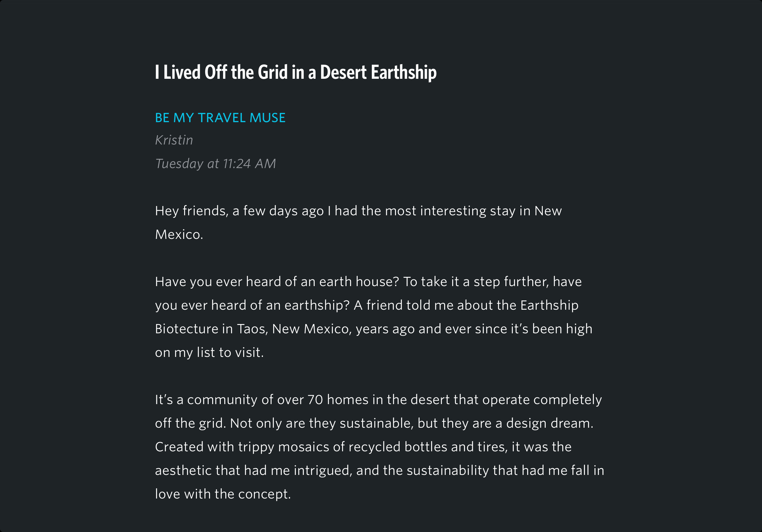762x532 pixels.
Task: Click the word 'Earthship' in the title
Action: (x=404, y=72)
